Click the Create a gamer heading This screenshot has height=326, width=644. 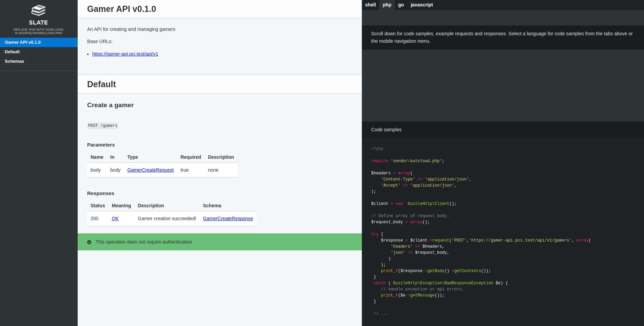coord(110,105)
